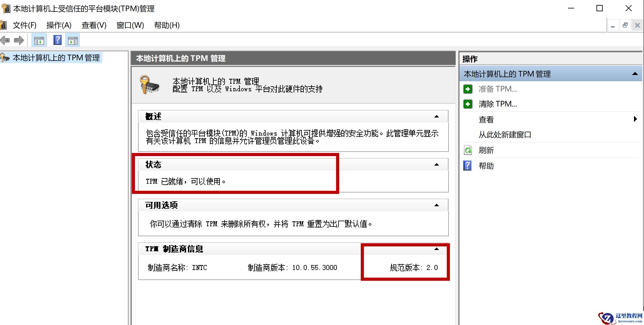Collapse the 本地计算机上的 TPM 管理 actions group
The height and width of the screenshot is (325, 644).
(635, 73)
